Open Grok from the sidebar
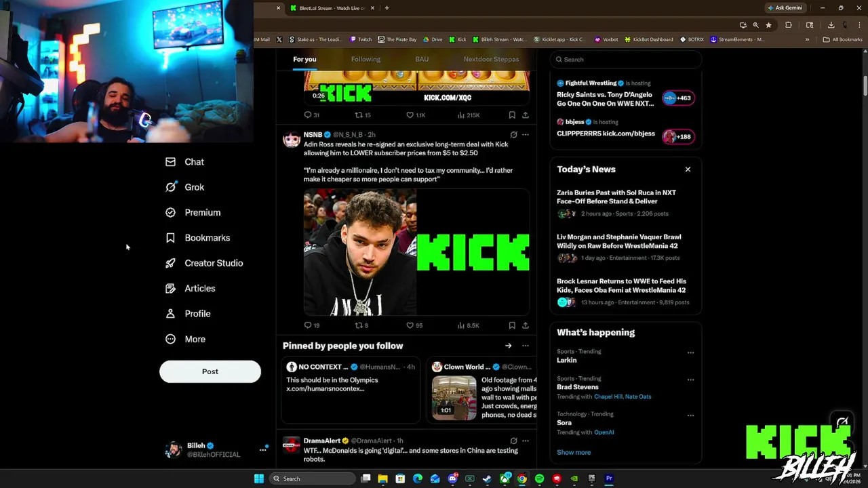This screenshot has width=868, height=488. click(184, 187)
